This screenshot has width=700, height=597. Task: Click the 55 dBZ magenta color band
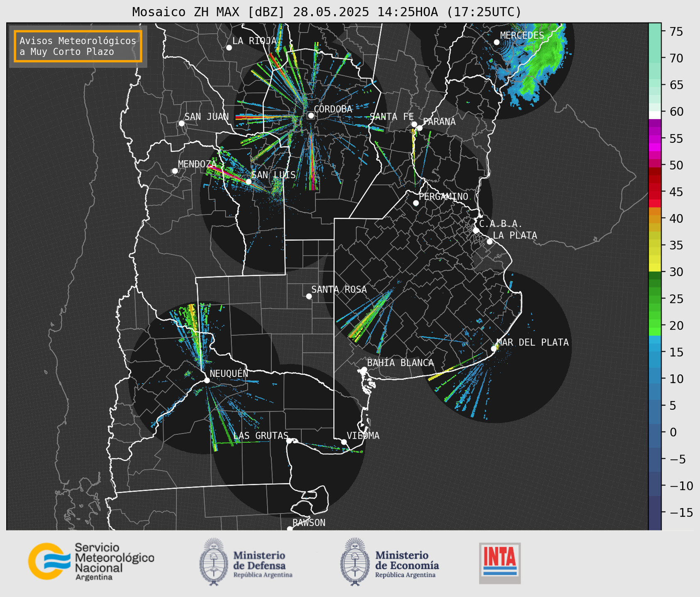(x=655, y=139)
